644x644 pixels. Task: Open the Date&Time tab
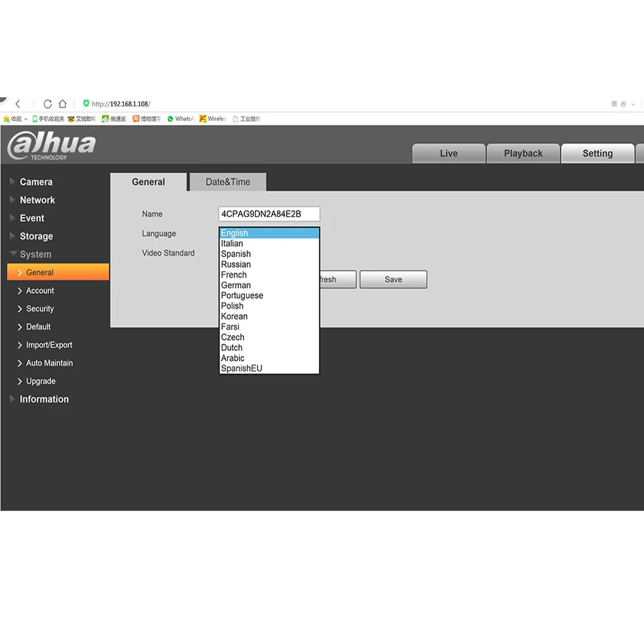(228, 182)
